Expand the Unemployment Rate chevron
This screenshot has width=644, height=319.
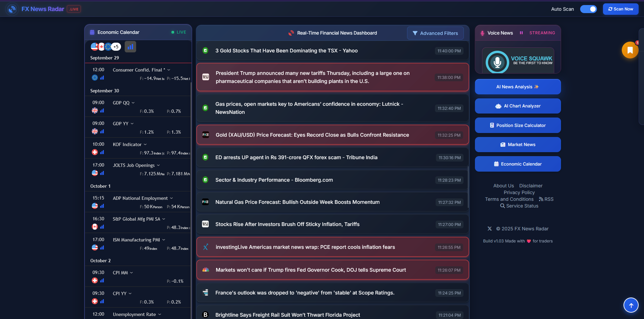[160, 314]
